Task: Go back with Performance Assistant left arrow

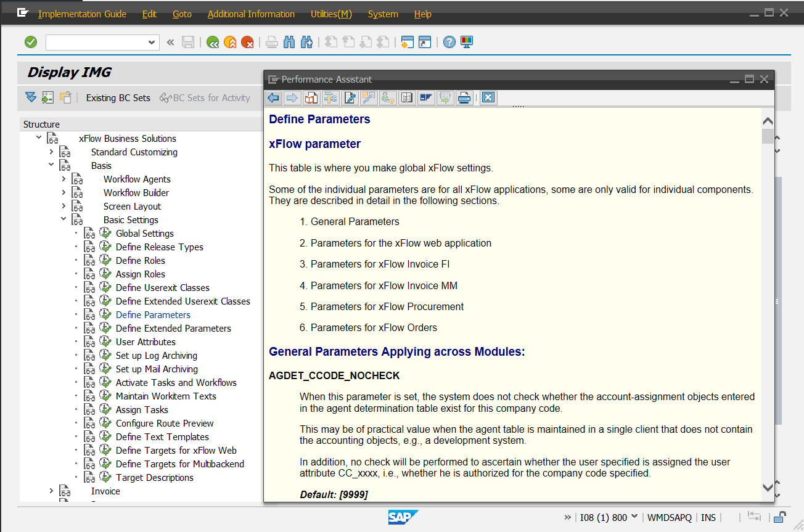Action: 274,97
